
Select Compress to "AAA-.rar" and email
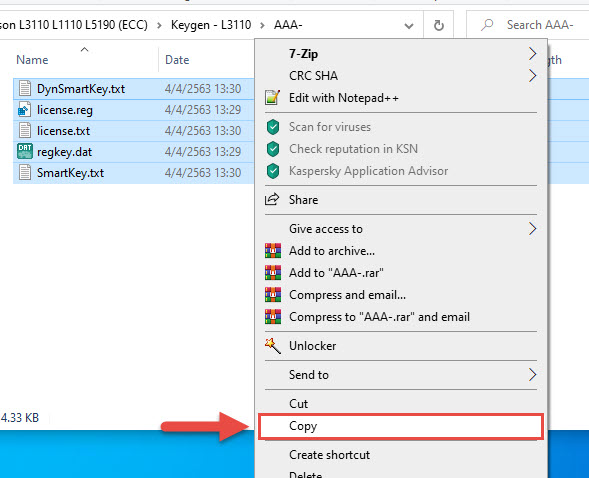click(401, 317)
